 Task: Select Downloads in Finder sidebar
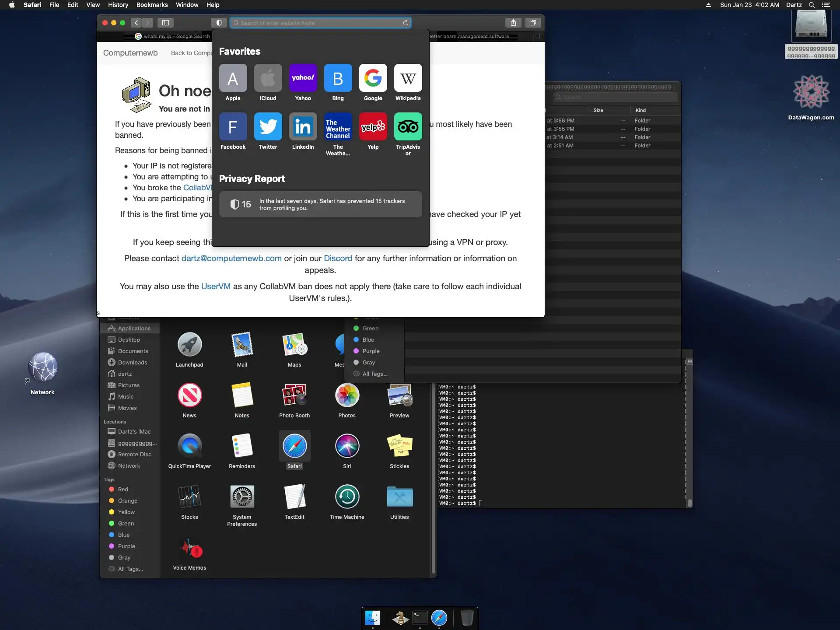[132, 362]
